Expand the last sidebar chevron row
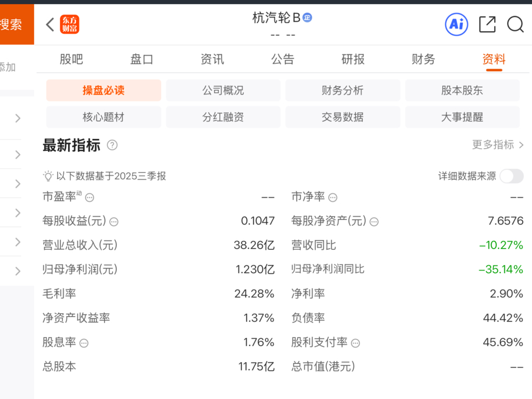Viewport: 532px width, 399px height. pyautogui.click(x=18, y=271)
